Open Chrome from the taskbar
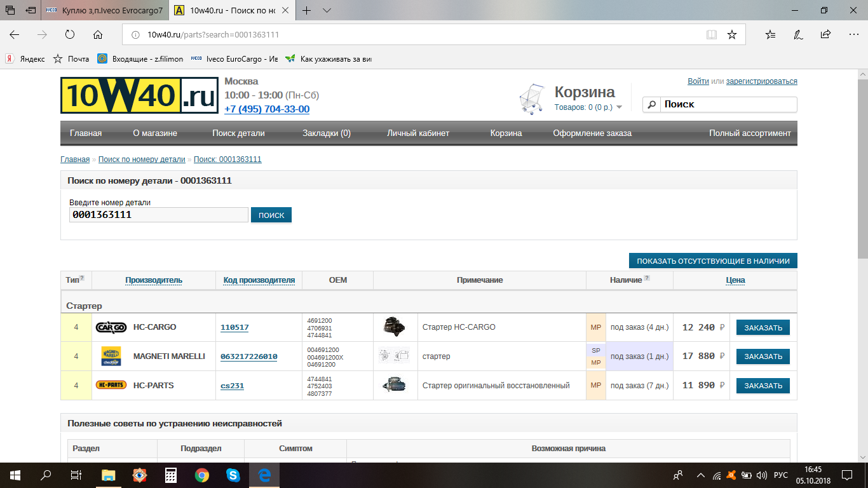The height and width of the screenshot is (488, 868). point(202,475)
